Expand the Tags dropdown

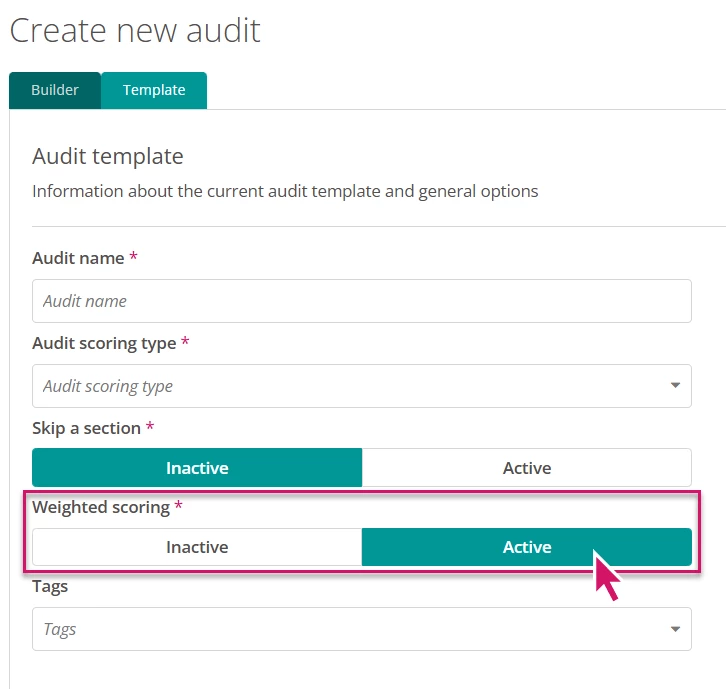click(x=362, y=629)
